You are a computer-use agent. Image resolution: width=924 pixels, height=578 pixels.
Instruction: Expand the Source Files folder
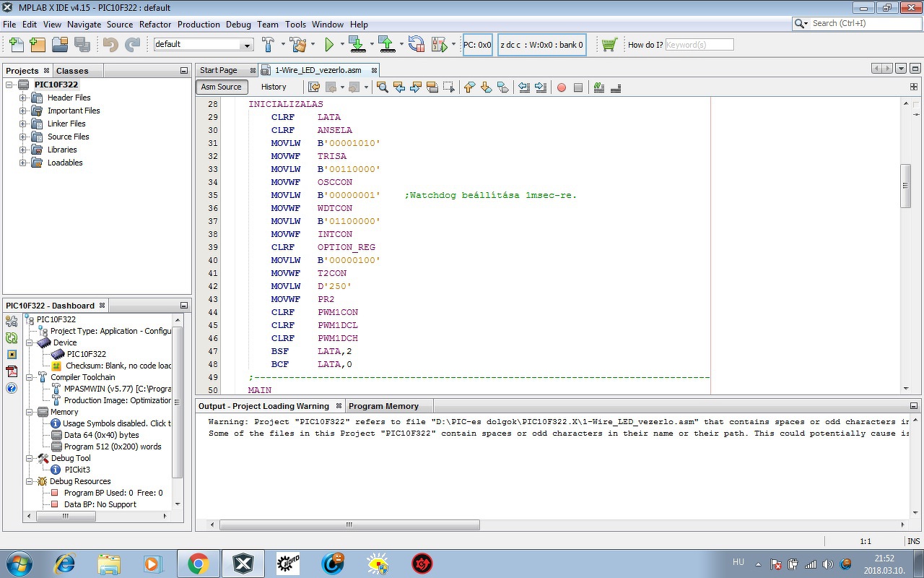tap(23, 137)
